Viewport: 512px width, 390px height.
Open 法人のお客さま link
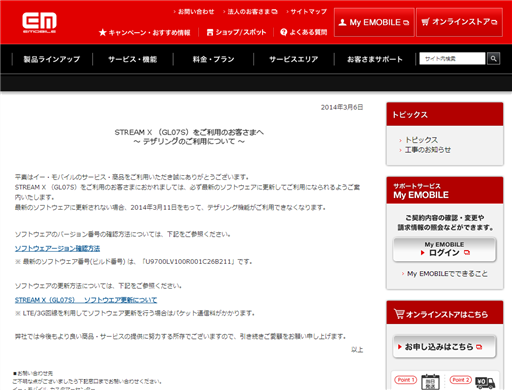pos(250,12)
